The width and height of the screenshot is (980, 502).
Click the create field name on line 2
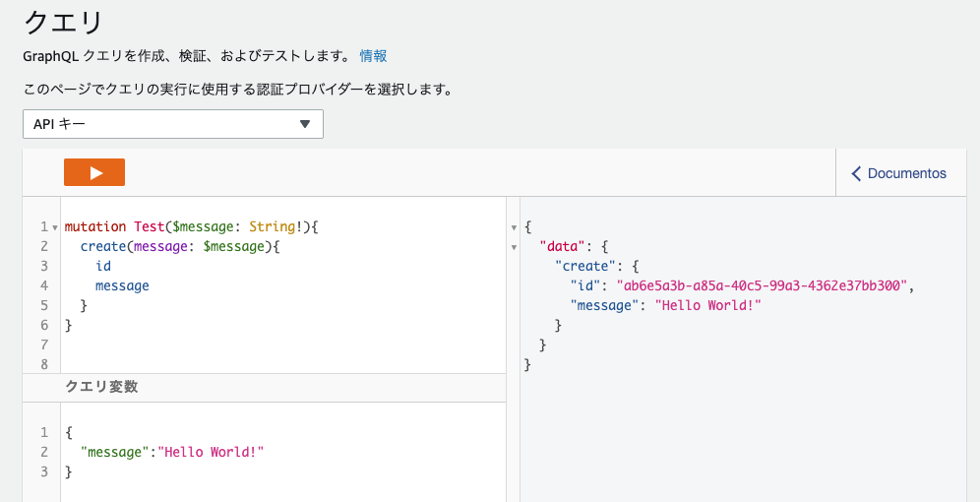pyautogui.click(x=103, y=246)
